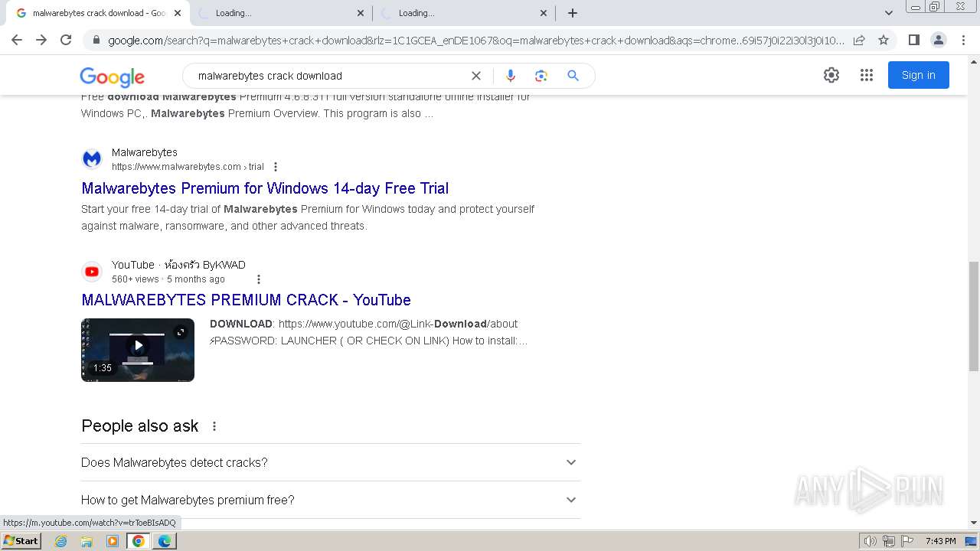Click the Chrome taskbar icon
980x551 pixels.
[139, 541]
